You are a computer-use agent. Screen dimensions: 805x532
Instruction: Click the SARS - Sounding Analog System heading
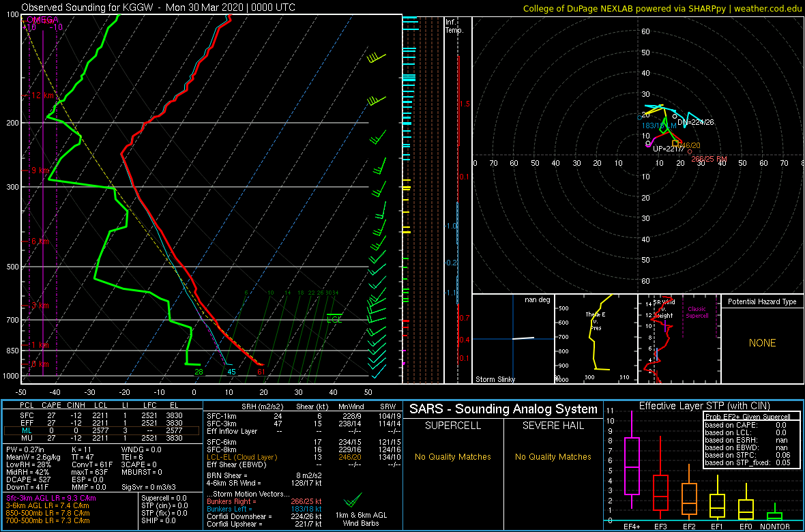coord(503,409)
